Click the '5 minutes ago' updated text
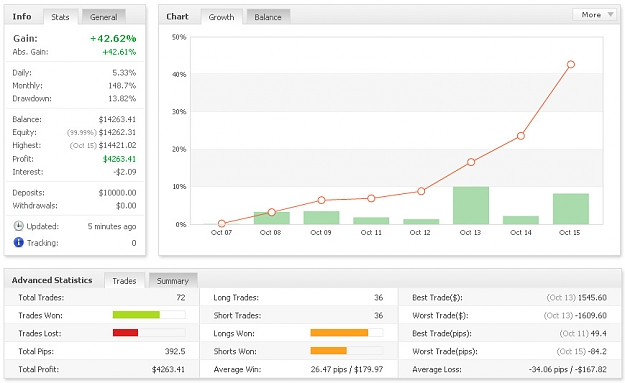This screenshot has width=625, height=383. click(x=112, y=226)
